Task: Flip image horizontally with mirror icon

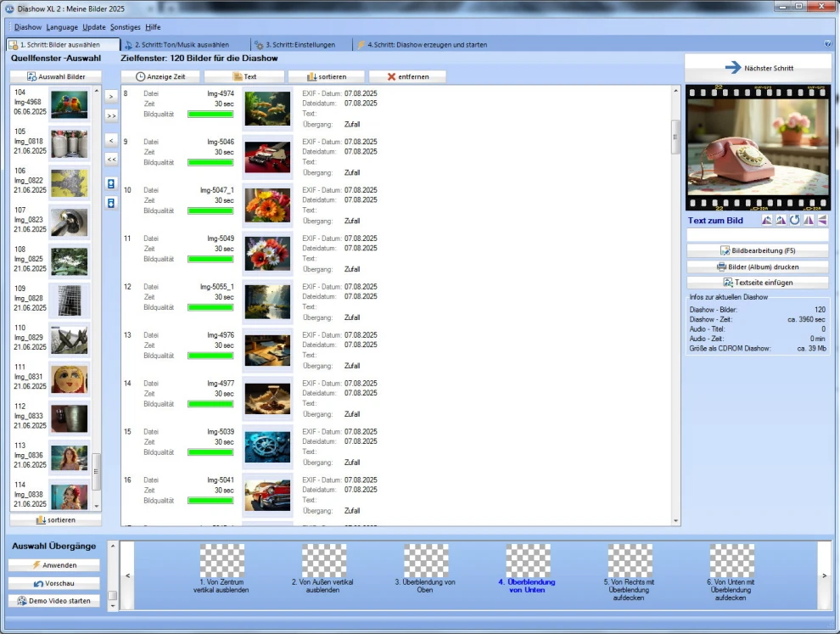Action: (x=809, y=221)
